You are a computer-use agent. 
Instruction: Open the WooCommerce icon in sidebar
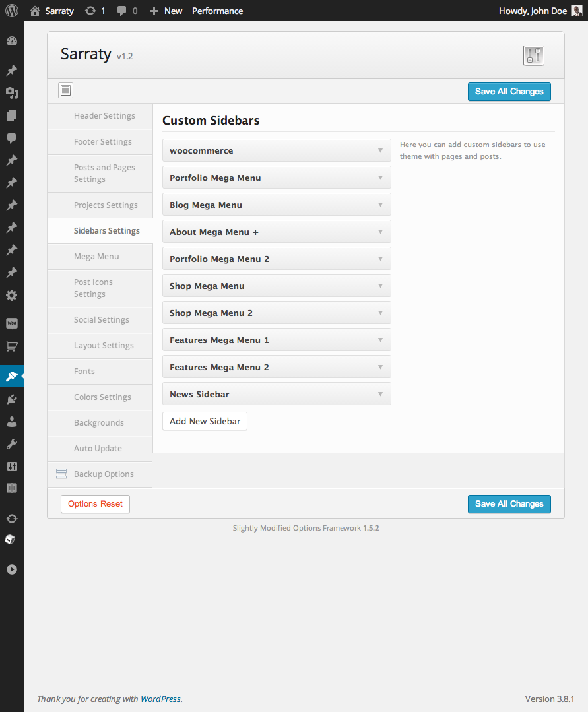(11, 323)
